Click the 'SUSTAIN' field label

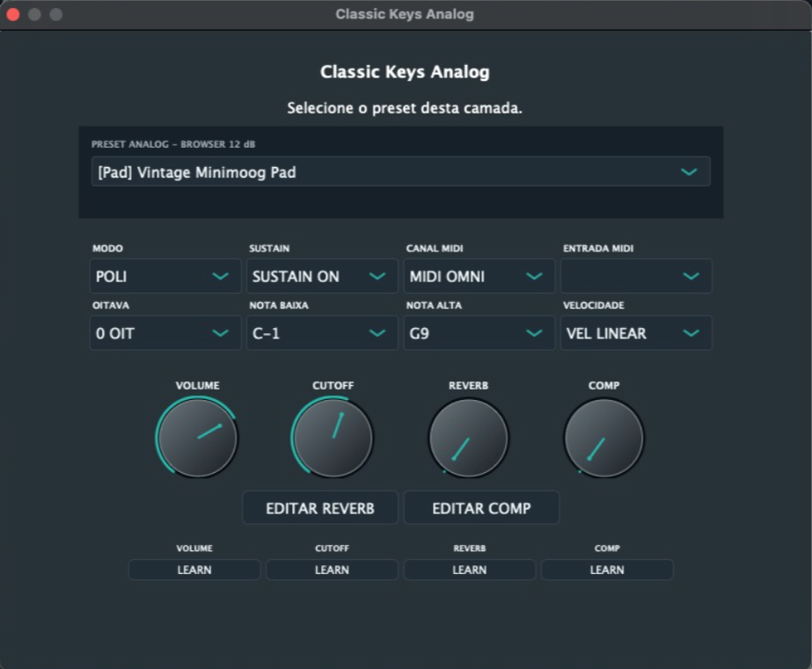pyautogui.click(x=269, y=249)
